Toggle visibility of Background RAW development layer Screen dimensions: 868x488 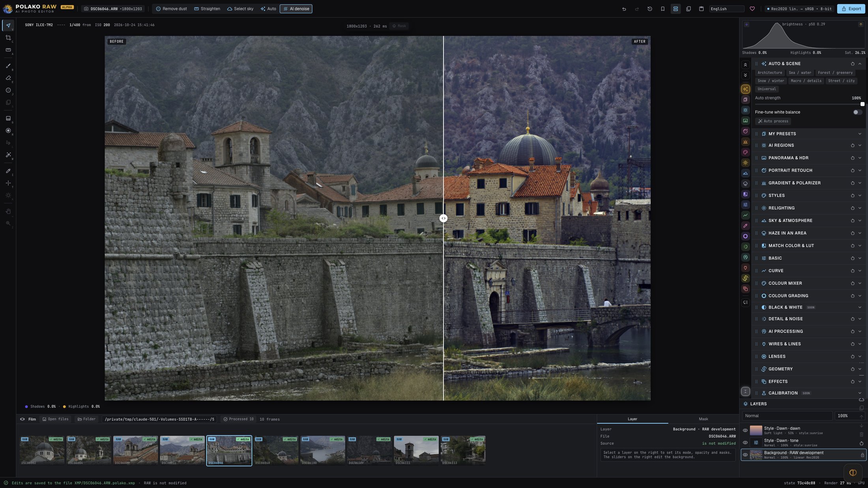tap(745, 455)
